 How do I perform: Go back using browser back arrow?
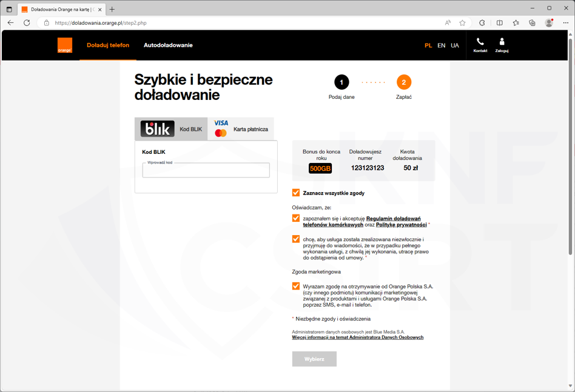tap(10, 23)
